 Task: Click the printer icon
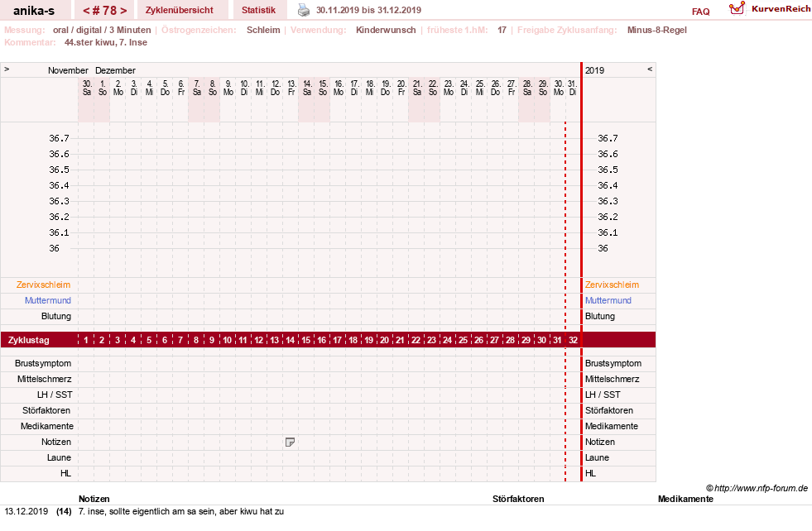tap(304, 10)
